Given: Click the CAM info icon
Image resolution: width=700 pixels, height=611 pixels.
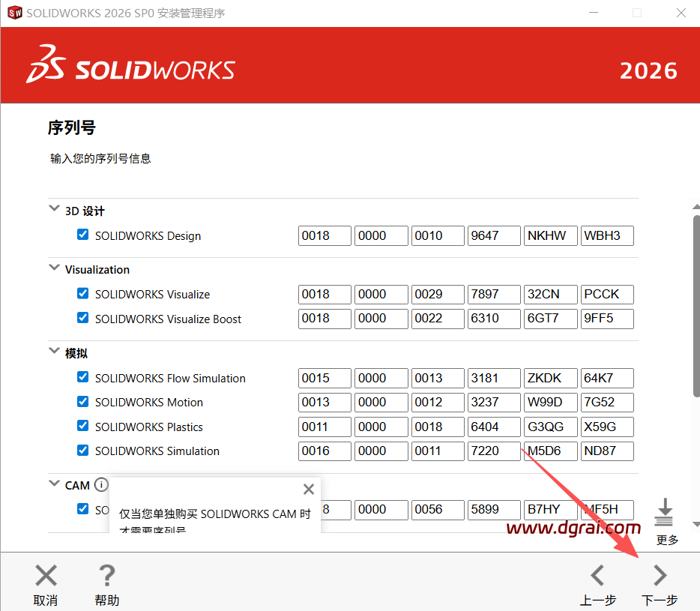Looking at the screenshot, I should click(x=101, y=485).
